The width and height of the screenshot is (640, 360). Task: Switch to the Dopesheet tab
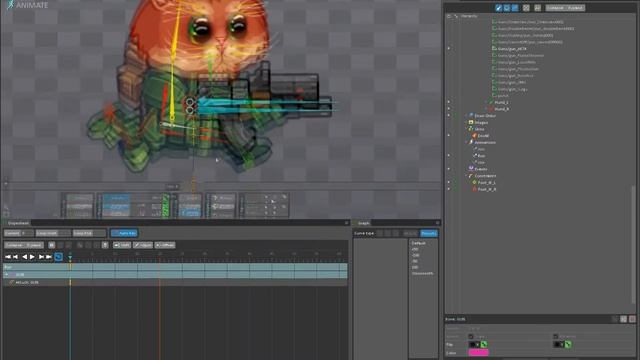tap(18, 223)
